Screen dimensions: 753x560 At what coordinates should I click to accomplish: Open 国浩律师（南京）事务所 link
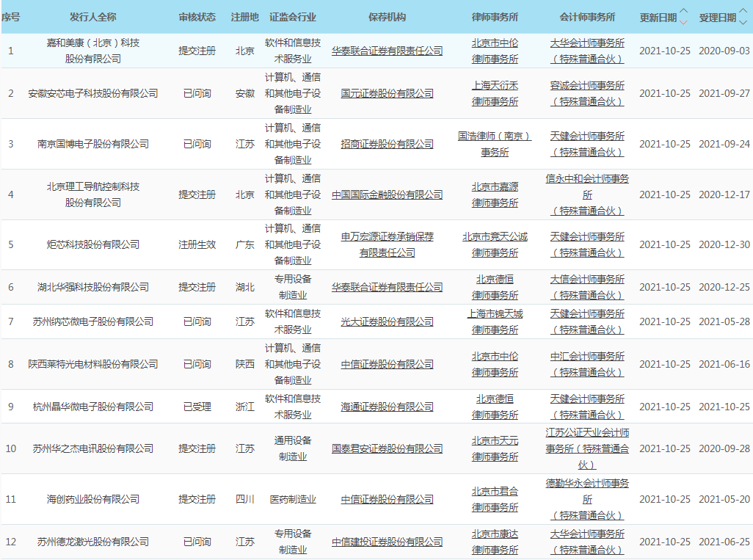tap(495, 144)
